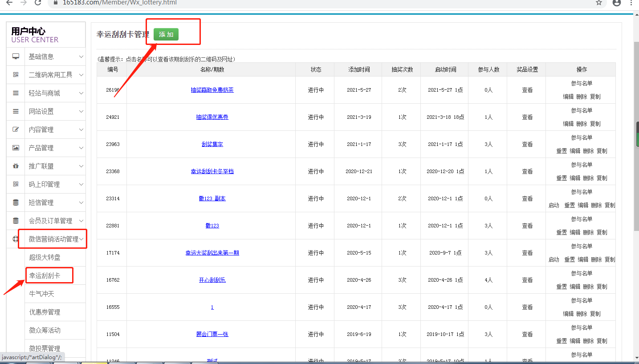Reload the page with the browser refresh icon
The width and height of the screenshot is (639, 364).
38,3
